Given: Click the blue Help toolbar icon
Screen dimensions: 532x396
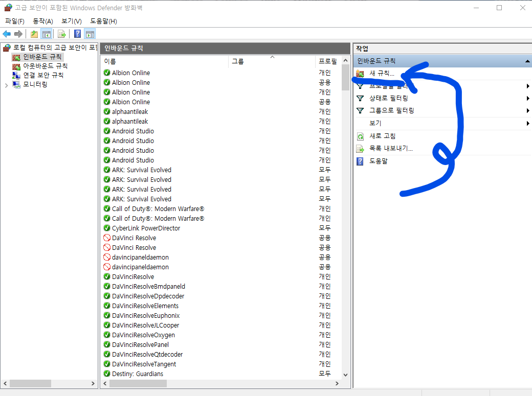Looking at the screenshot, I should (x=78, y=34).
